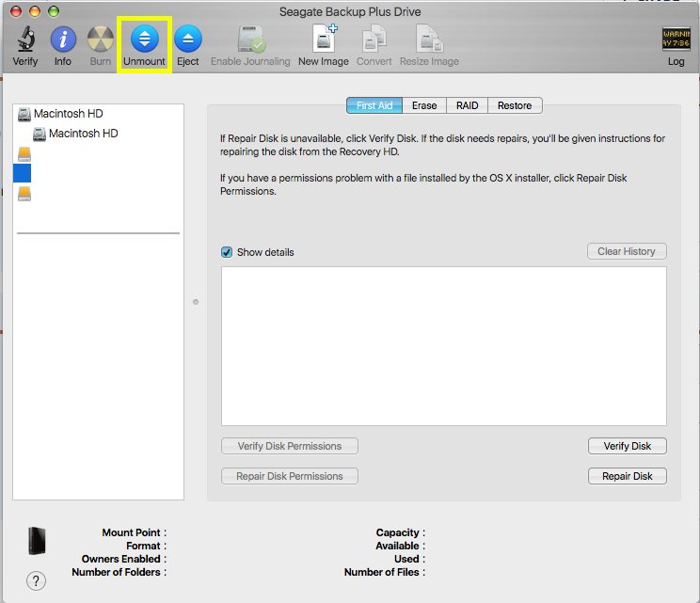The height and width of the screenshot is (603, 700).
Task: Click the yellow minimize window button
Action: (x=35, y=11)
